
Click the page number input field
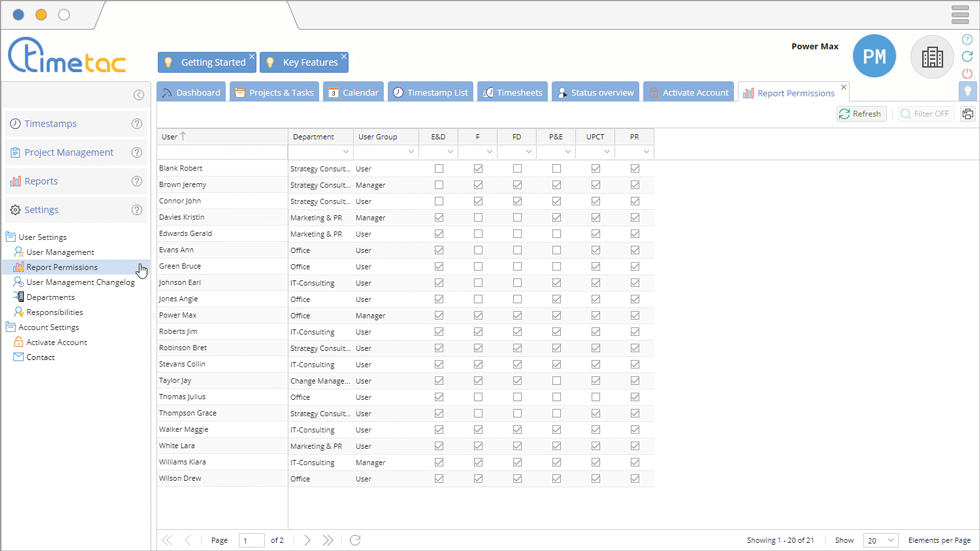pyautogui.click(x=252, y=540)
